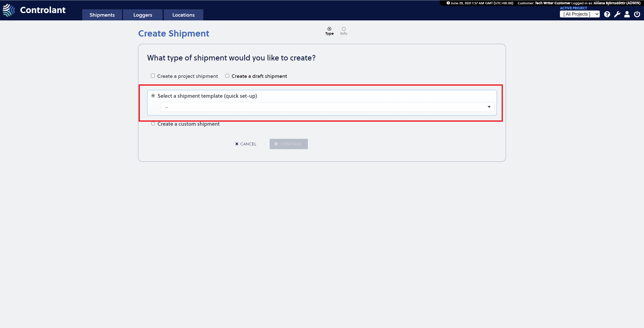Check Create a project shipment
The width and height of the screenshot is (644, 328).
point(153,76)
